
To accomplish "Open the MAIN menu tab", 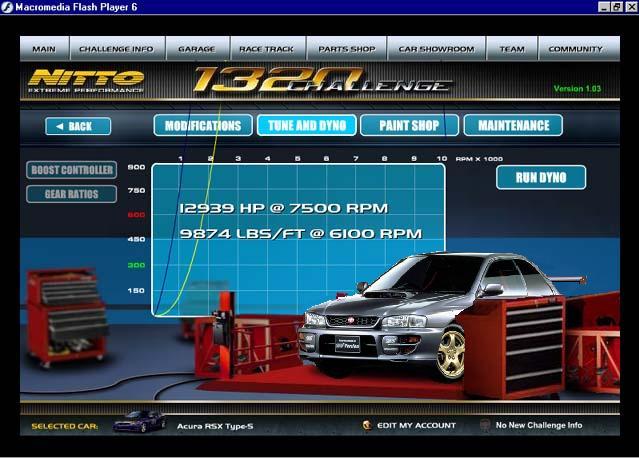I will click(44, 49).
